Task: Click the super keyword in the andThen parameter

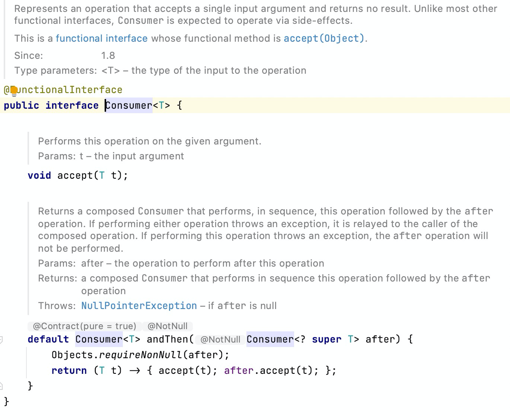Action: 326,339
